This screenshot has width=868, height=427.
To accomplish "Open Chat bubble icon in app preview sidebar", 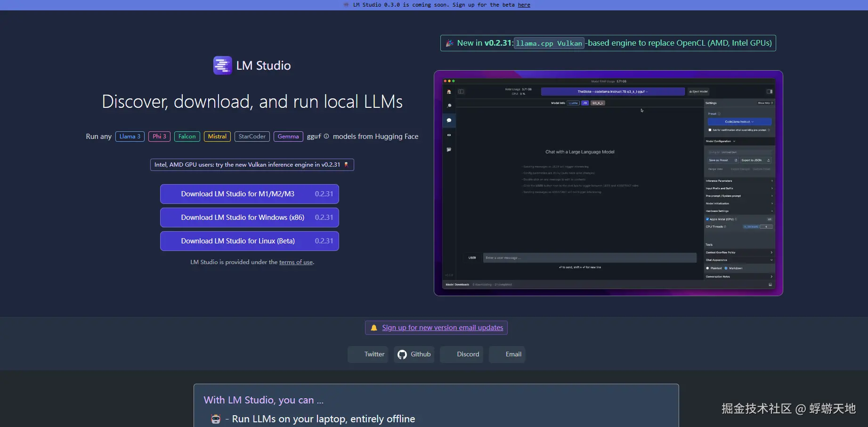I will tap(449, 121).
